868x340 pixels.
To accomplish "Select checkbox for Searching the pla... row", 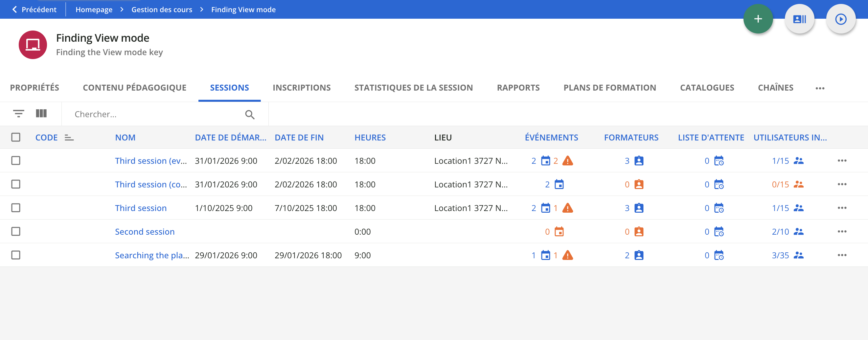I will point(16,255).
